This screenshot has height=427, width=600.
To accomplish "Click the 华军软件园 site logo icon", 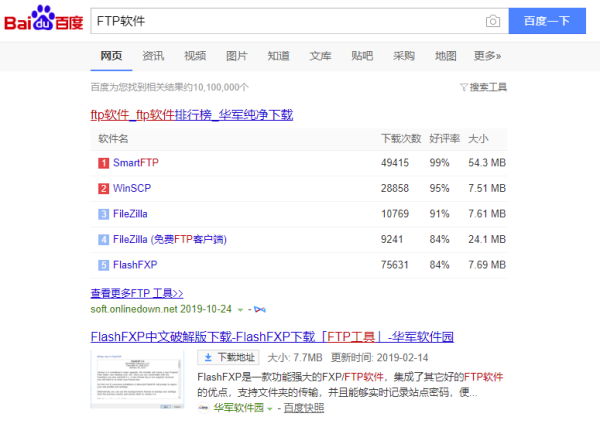I will coord(204,408).
